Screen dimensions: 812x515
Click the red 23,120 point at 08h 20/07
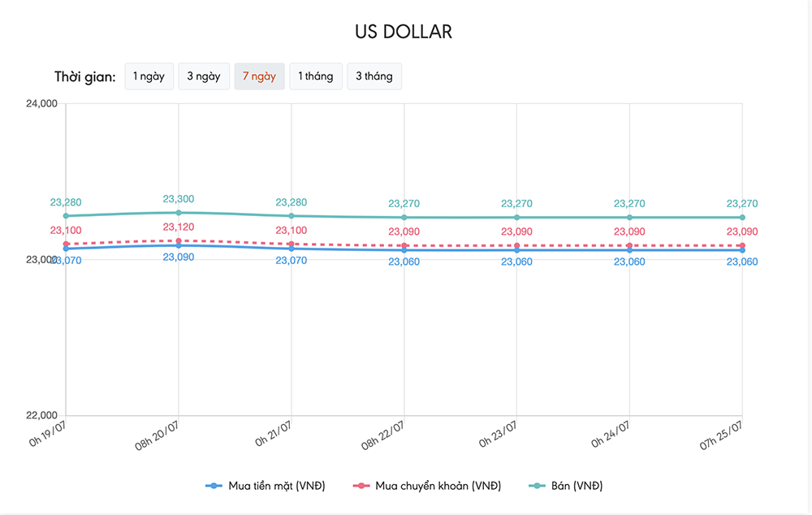tap(179, 240)
